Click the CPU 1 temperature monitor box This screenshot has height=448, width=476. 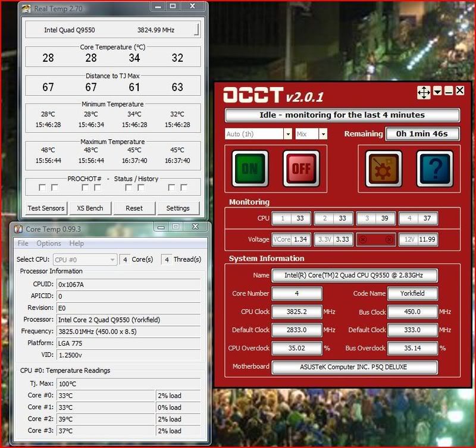pos(292,218)
